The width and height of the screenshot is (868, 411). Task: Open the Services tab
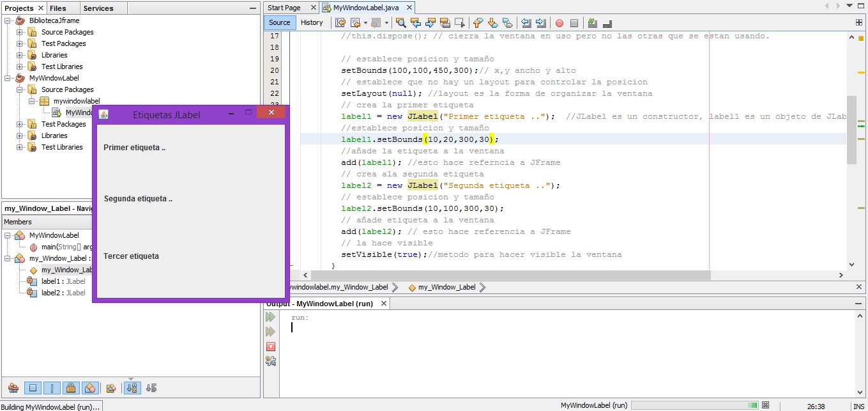pyautogui.click(x=98, y=8)
